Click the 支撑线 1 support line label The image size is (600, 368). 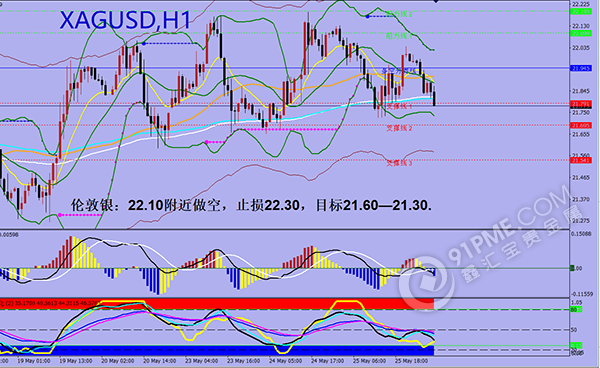[399, 106]
